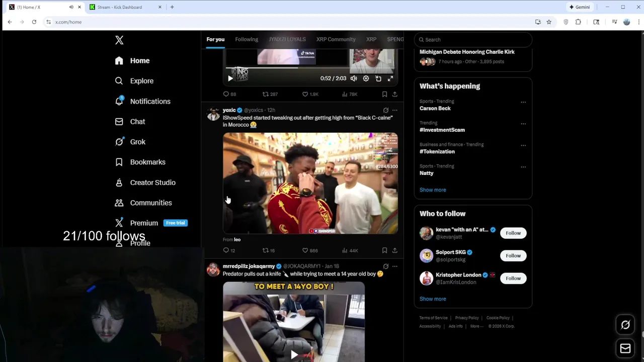Viewport: 644px width, 362px height.
Task: Seek on the top video progress bar
Action: pos(310,68)
